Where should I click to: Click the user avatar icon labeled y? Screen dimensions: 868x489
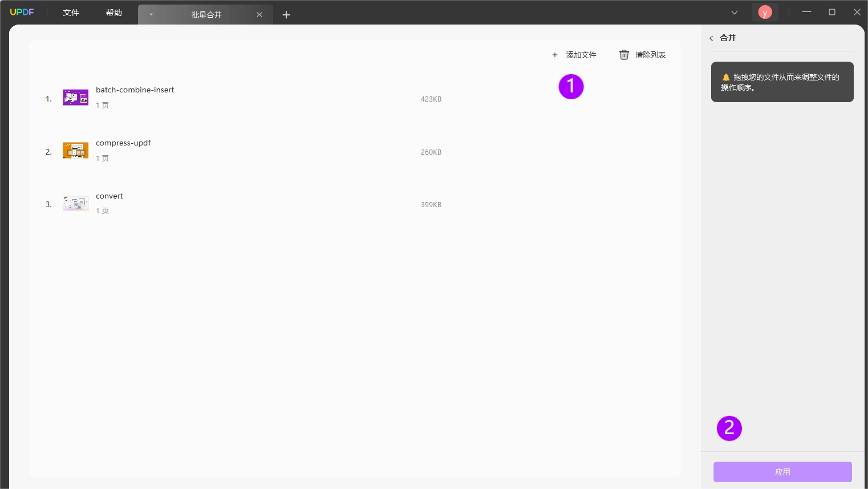click(765, 12)
